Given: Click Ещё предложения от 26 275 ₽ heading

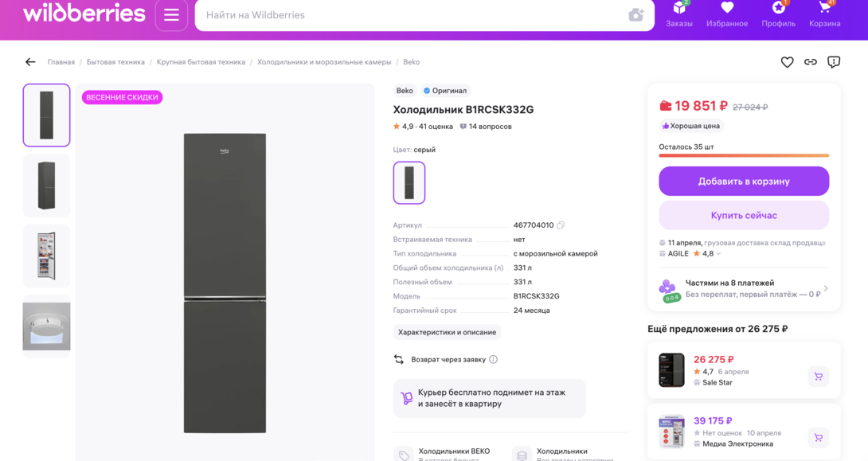Looking at the screenshot, I should 718,330.
